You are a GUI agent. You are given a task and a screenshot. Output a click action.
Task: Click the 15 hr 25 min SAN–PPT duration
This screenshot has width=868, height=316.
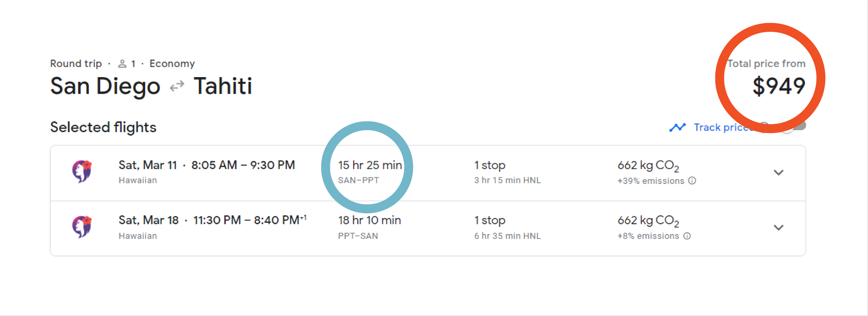(370, 165)
